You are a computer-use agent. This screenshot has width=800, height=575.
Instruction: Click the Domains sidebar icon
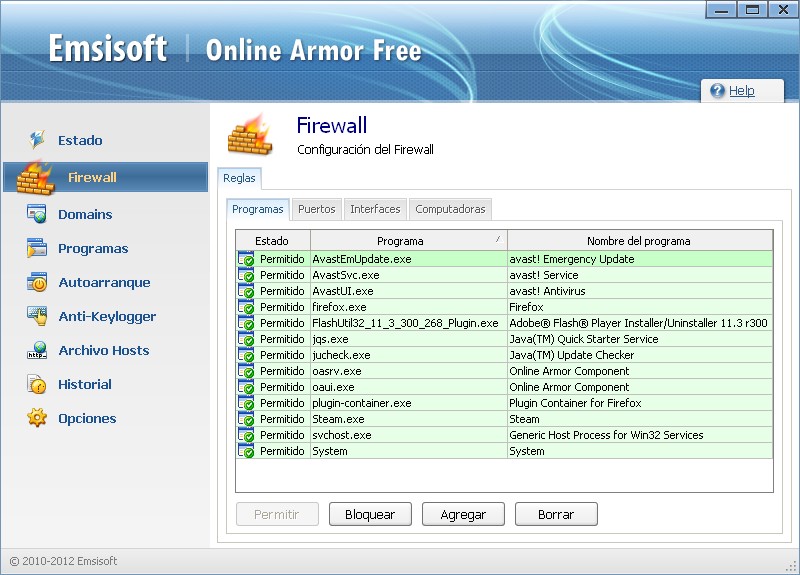click(x=37, y=214)
